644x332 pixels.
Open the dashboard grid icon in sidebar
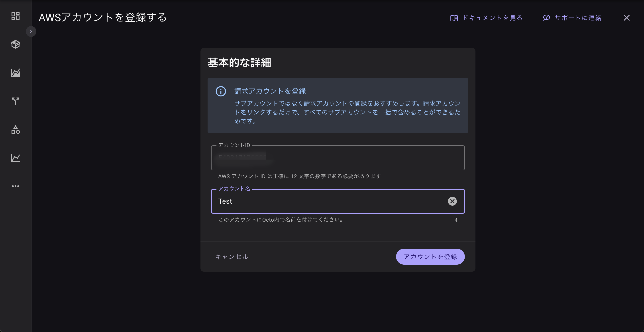[x=16, y=16]
